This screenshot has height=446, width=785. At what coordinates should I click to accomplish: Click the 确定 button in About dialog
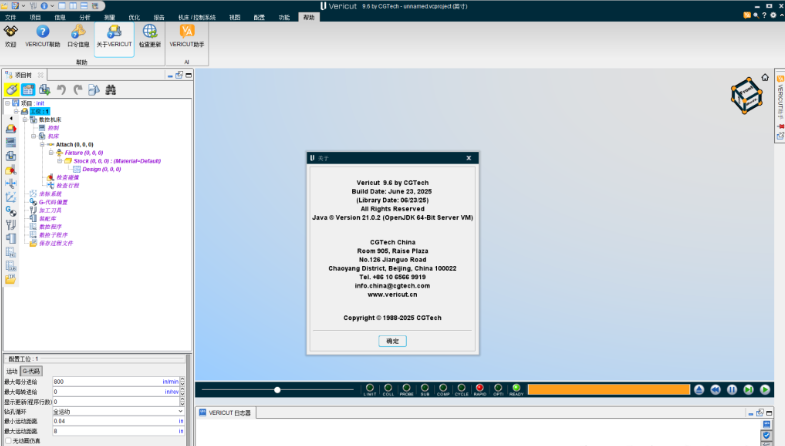pos(392,341)
